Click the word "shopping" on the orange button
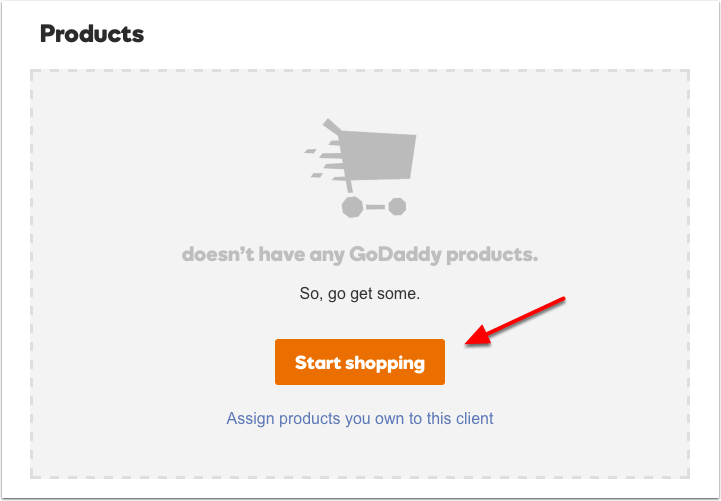Screen dimensions: 721x501 pyautogui.click(x=385, y=362)
